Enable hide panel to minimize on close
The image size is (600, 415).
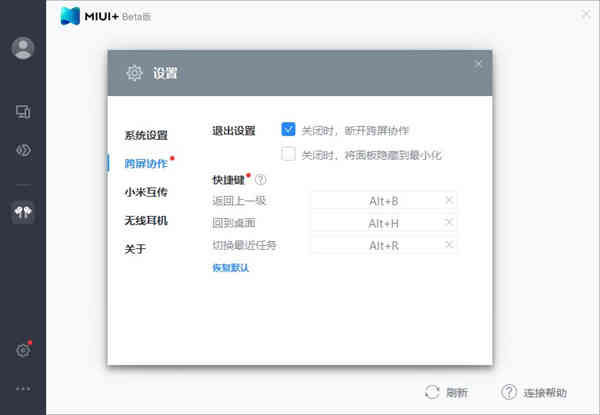(288, 154)
